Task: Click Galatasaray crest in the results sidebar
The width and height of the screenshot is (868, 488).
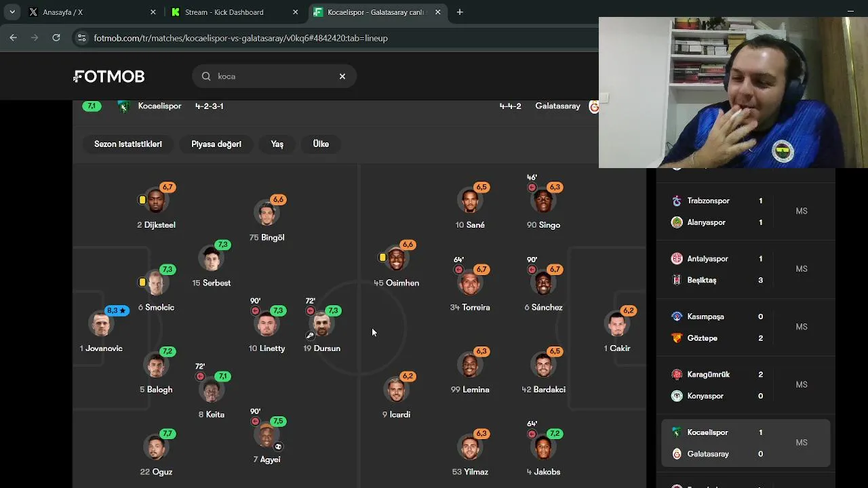Action: pyautogui.click(x=677, y=454)
